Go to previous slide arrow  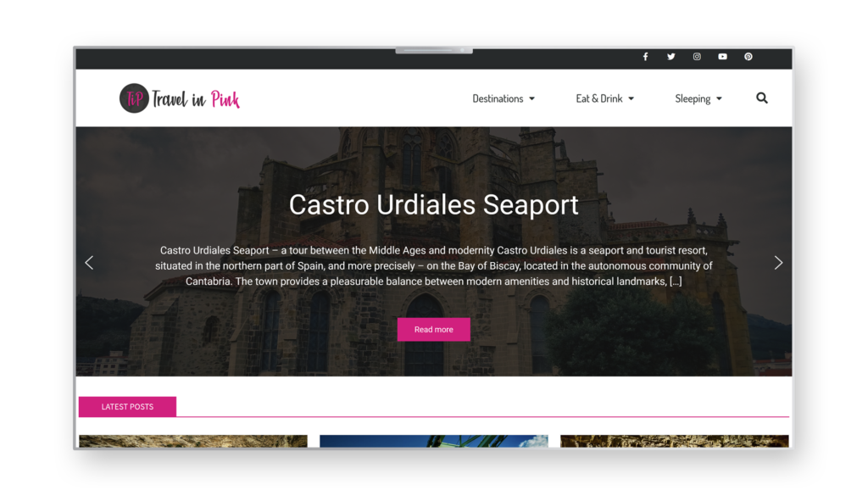coord(89,262)
